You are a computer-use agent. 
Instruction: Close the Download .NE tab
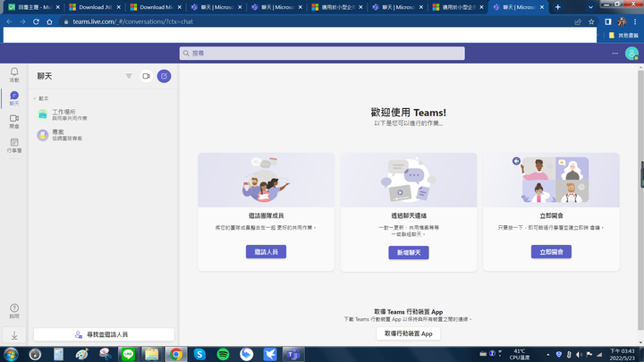119,7
